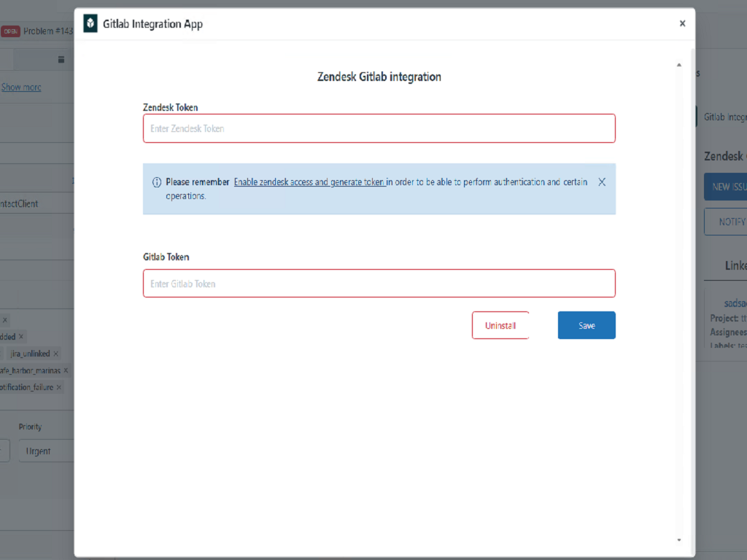Screen dimensions: 747x560
Task: Save the integration settings
Action: 587,325
